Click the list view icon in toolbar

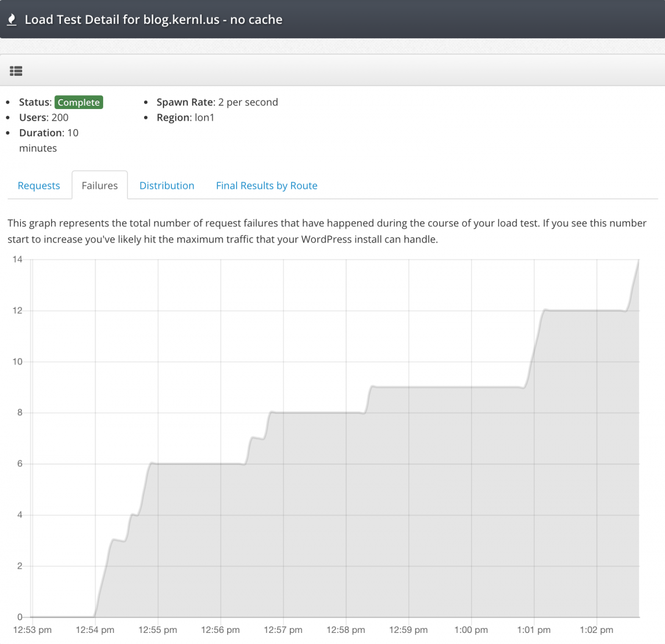click(16, 71)
